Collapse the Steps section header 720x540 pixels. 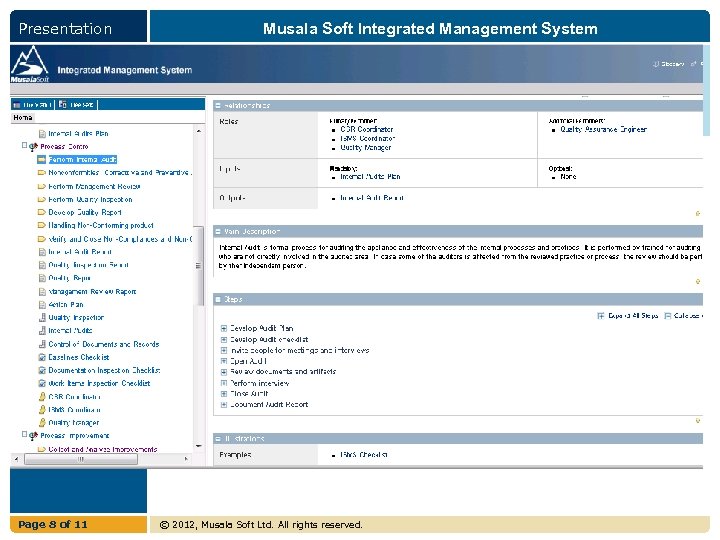click(x=219, y=299)
